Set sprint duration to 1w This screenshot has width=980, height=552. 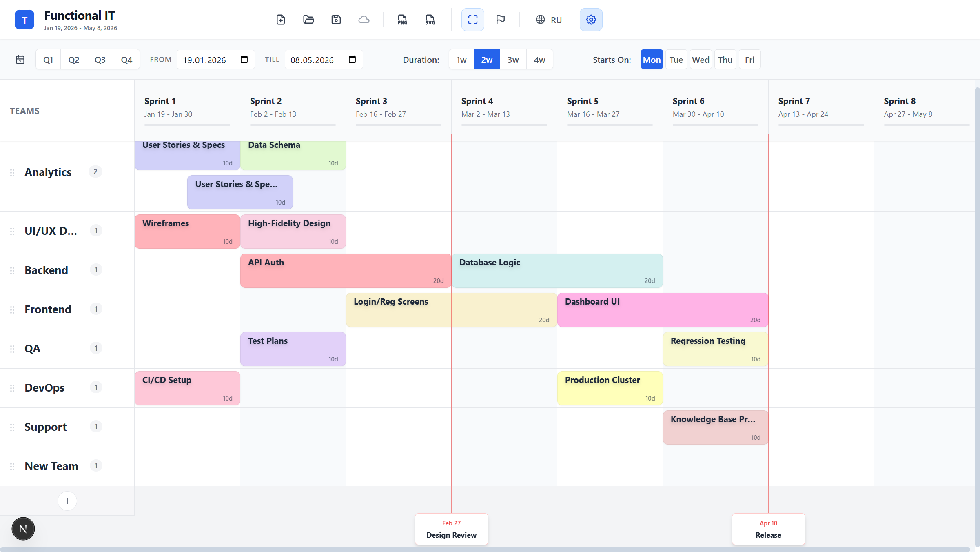(x=461, y=60)
